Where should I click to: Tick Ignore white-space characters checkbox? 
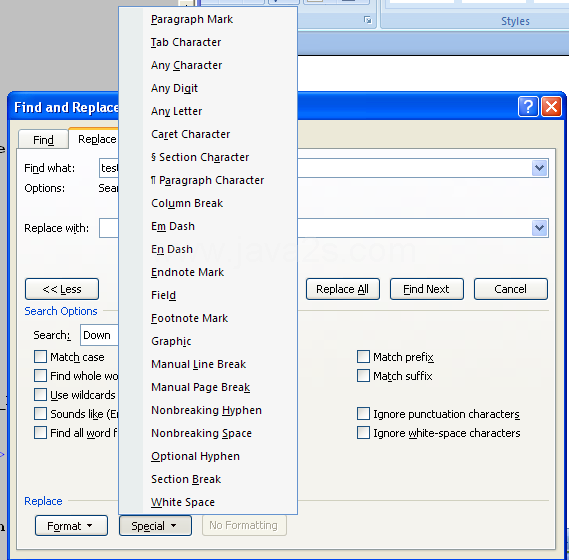click(x=363, y=433)
